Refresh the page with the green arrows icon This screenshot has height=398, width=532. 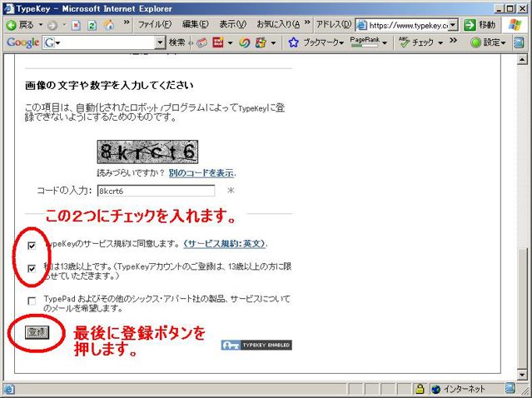point(92,26)
